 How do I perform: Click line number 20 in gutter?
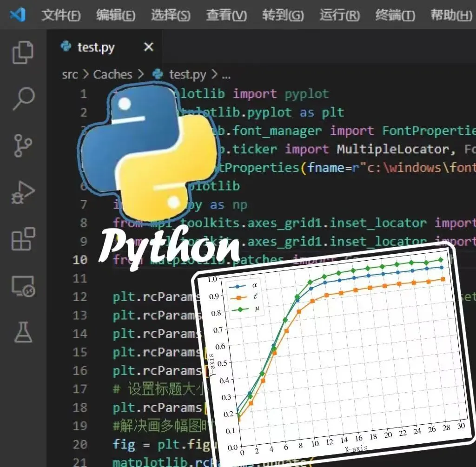coord(80,444)
